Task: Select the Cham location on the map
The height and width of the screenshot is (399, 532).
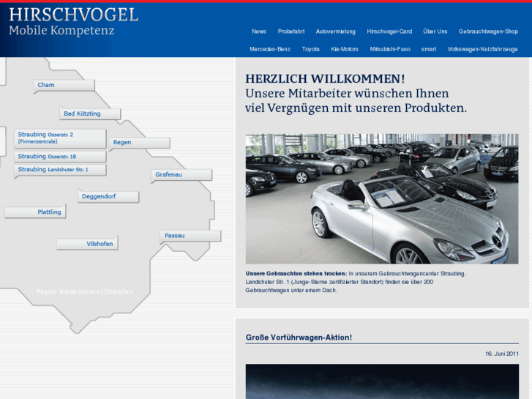Action: tap(64, 85)
